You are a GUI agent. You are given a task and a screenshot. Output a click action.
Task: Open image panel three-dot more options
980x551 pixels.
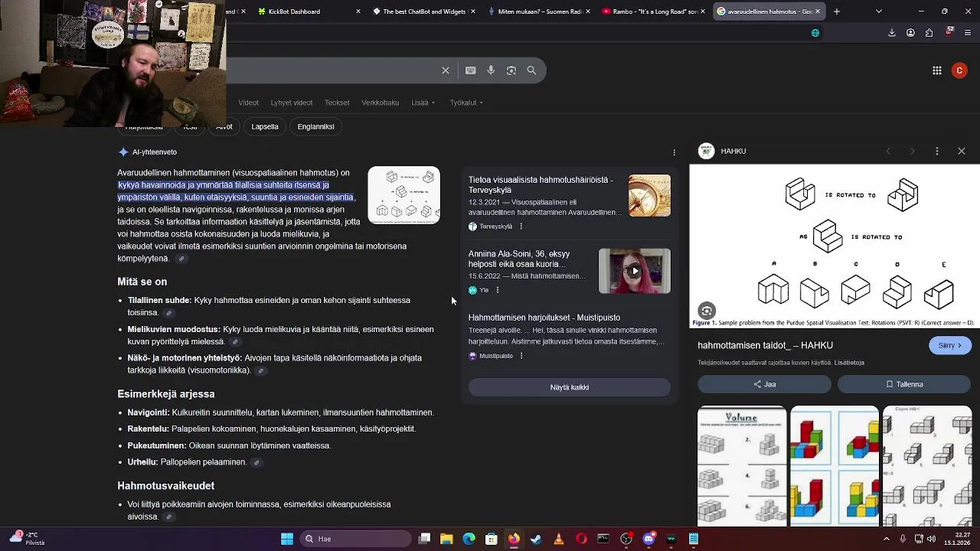(937, 152)
